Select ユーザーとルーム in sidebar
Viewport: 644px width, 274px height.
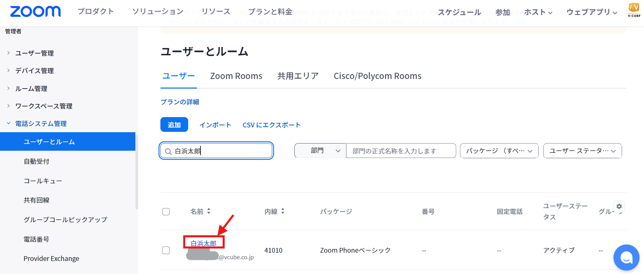tap(68, 141)
